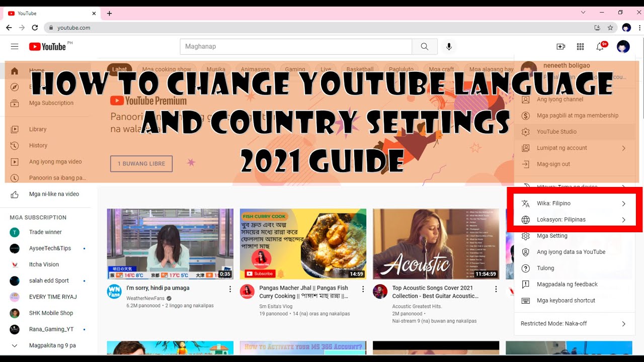
Task: Click 1 BUWANG LIBRE button
Action: point(141,164)
